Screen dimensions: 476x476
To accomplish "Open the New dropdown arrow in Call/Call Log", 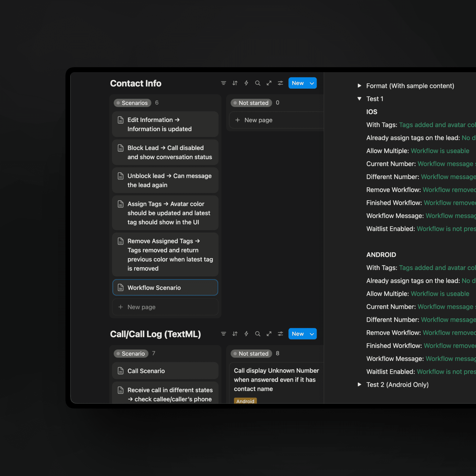I will click(312, 334).
